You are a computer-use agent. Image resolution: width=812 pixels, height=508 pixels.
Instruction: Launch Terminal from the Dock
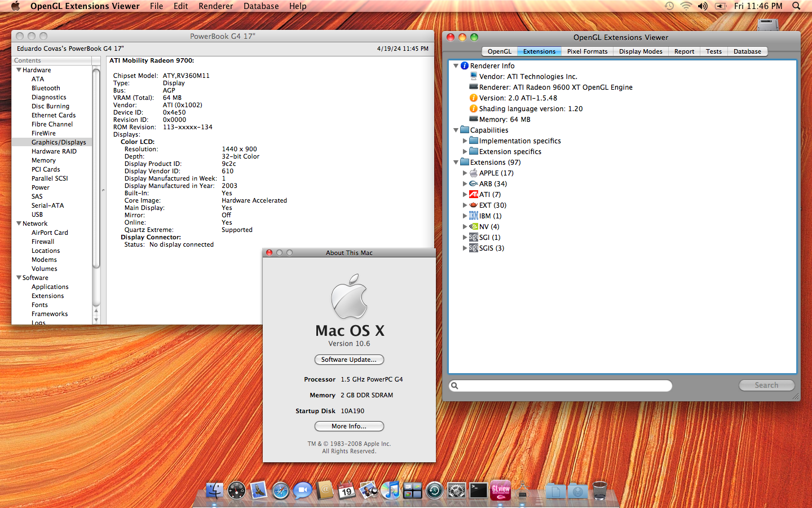pyautogui.click(x=478, y=490)
